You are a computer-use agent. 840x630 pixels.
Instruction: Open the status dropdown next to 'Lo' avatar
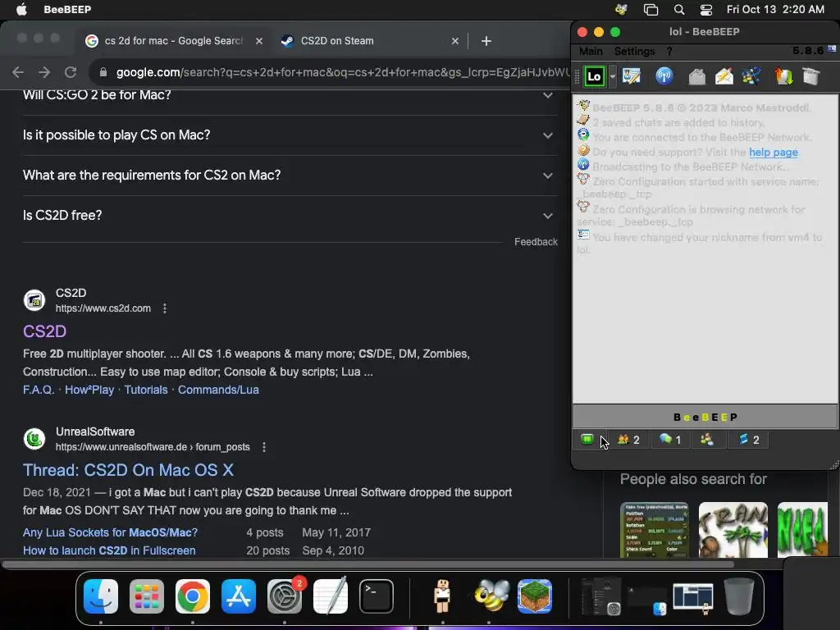(x=612, y=76)
